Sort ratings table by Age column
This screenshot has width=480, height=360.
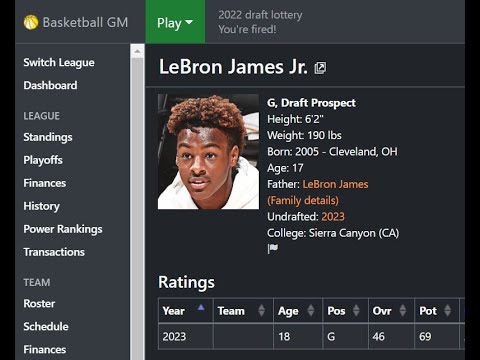298,311
